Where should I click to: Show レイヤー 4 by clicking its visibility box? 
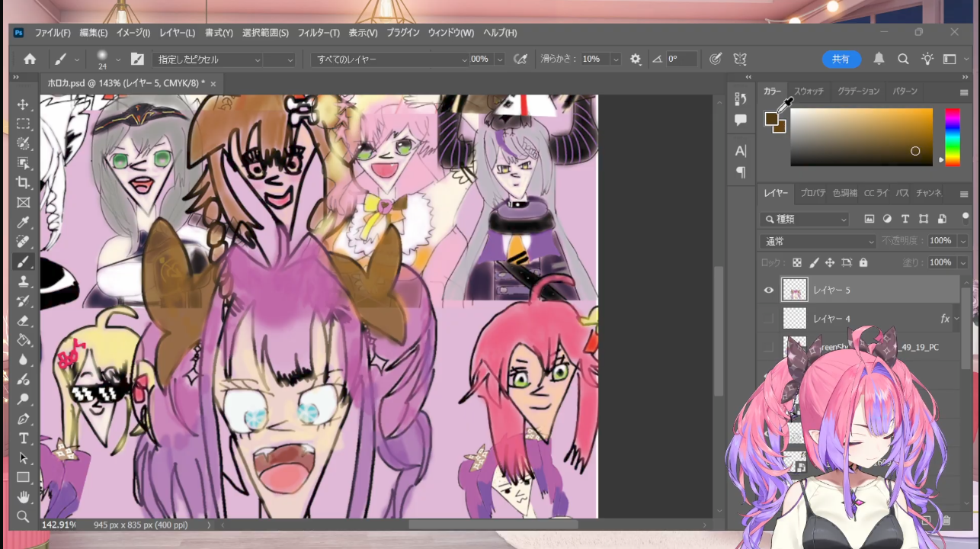coord(768,319)
